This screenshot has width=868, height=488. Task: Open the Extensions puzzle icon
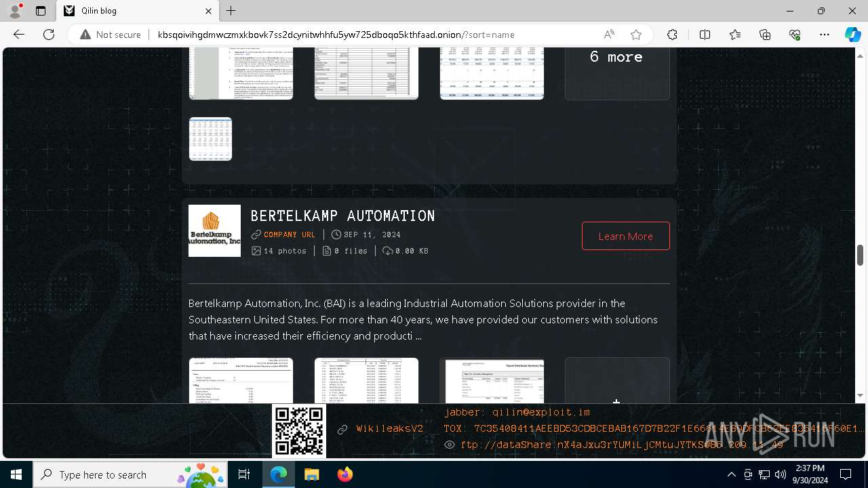coord(672,35)
